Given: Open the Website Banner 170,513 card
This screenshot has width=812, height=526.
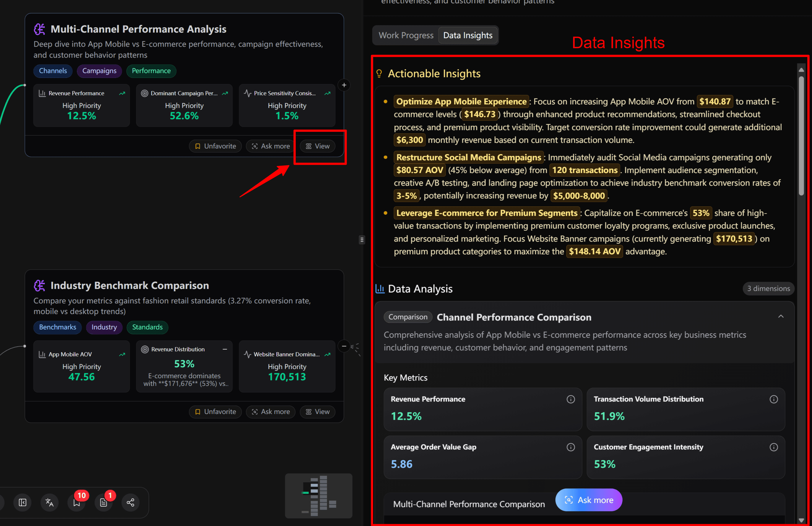Looking at the screenshot, I should pos(287,366).
